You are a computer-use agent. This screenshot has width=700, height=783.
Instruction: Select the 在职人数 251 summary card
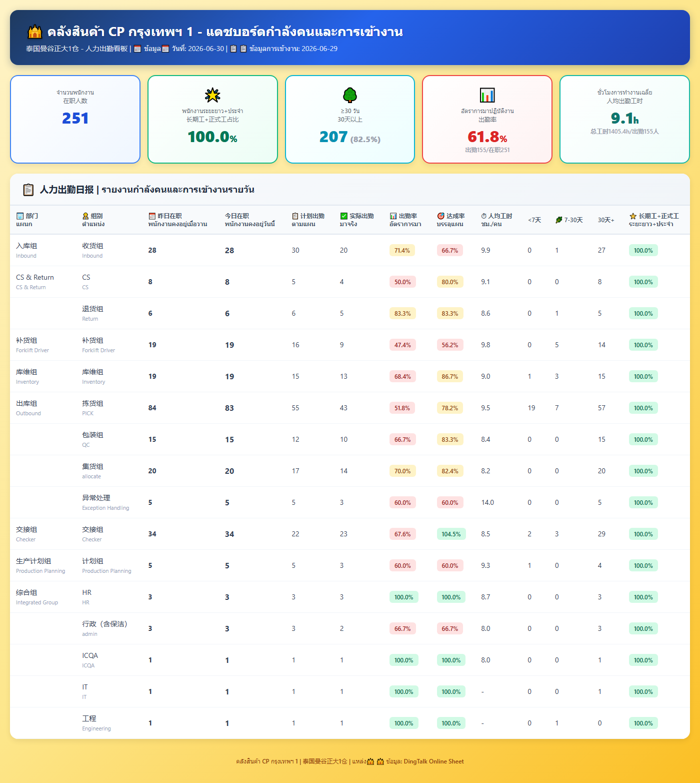tap(75, 119)
